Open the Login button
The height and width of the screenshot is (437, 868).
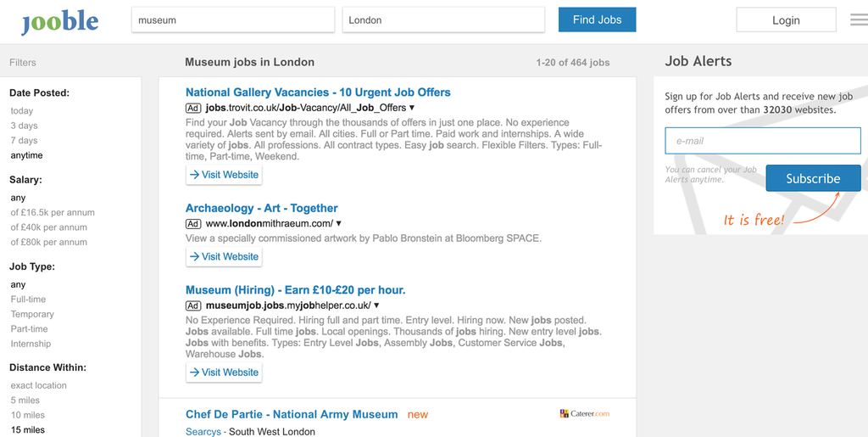[786, 20]
